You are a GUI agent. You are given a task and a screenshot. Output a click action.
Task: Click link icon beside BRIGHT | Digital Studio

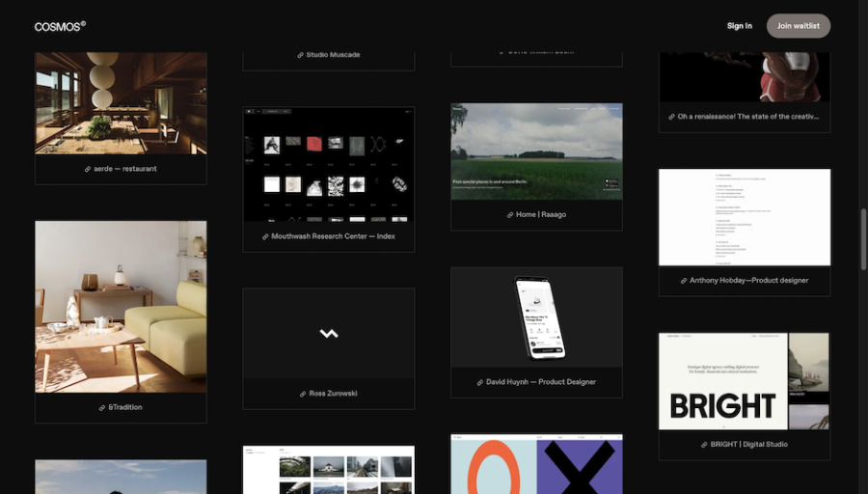pos(704,445)
